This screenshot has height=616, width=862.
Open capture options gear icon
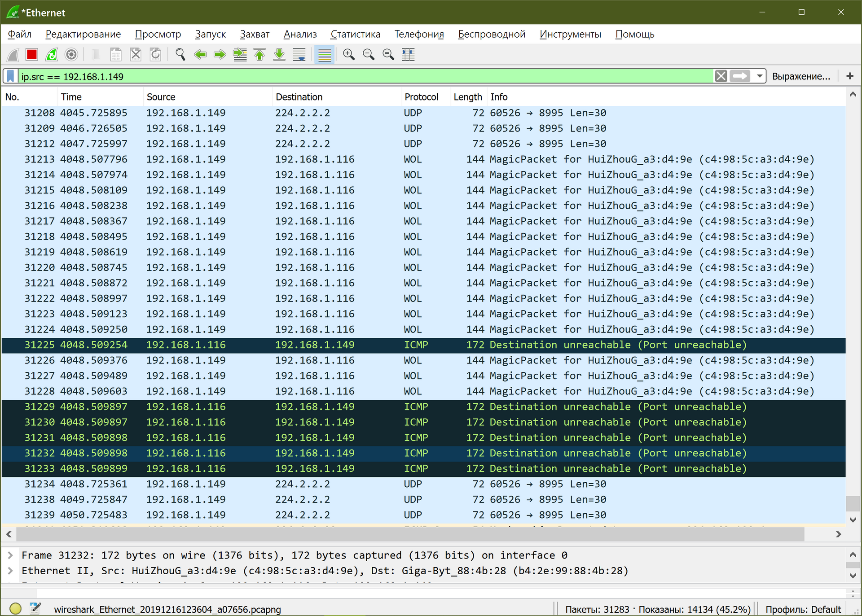click(x=71, y=55)
